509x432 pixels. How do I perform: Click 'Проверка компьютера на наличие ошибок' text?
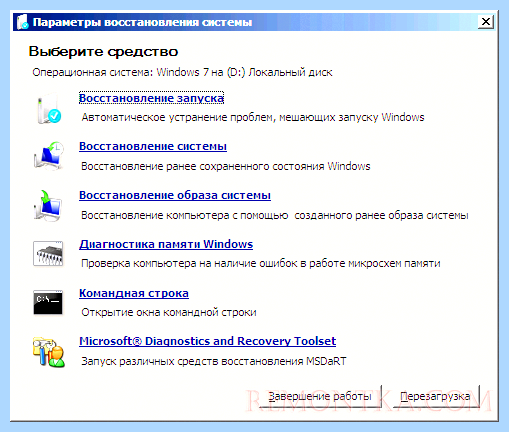pyautogui.click(x=261, y=263)
